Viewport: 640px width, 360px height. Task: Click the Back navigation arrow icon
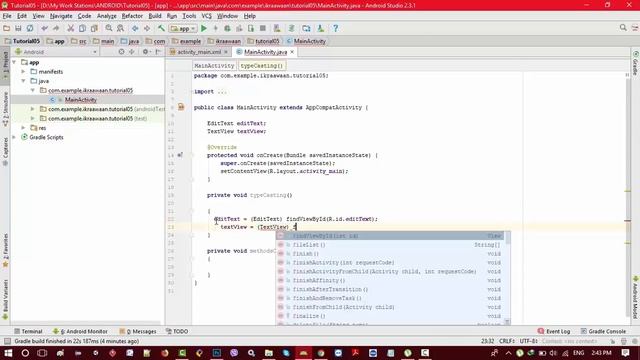coord(135,28)
